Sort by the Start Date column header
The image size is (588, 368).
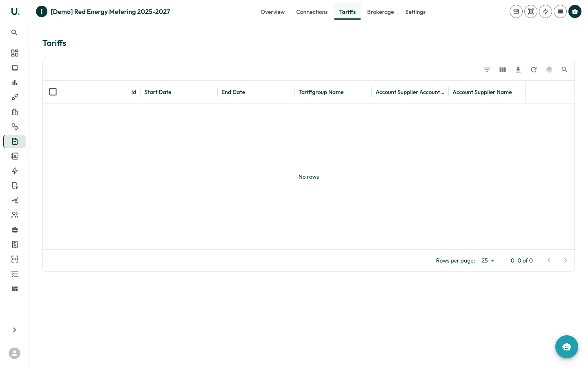(158, 92)
